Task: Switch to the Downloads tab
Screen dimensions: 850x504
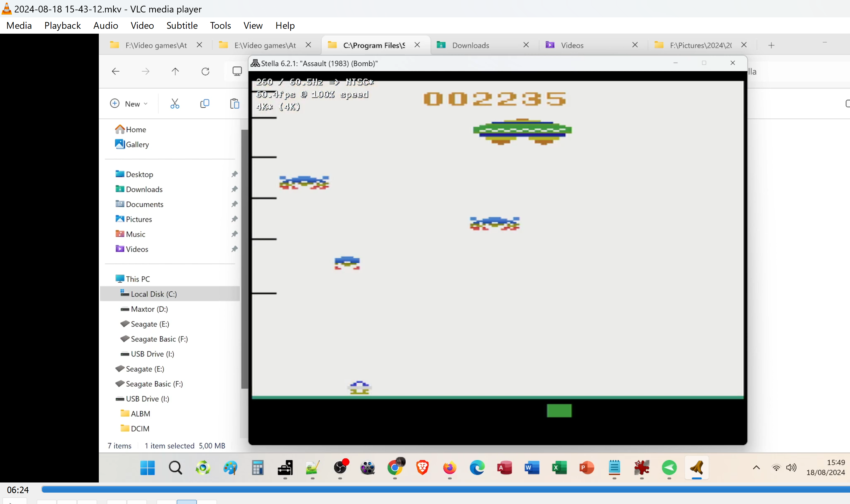Action: click(x=471, y=45)
